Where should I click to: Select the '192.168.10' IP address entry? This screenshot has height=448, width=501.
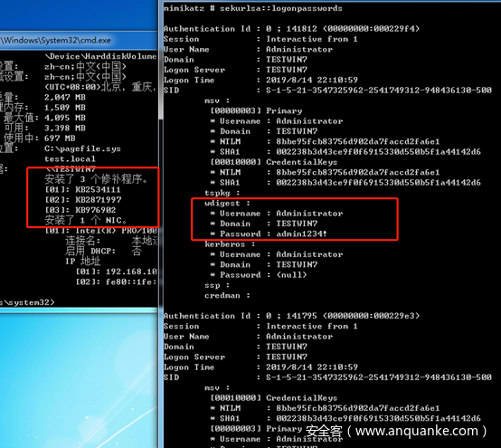point(117,272)
